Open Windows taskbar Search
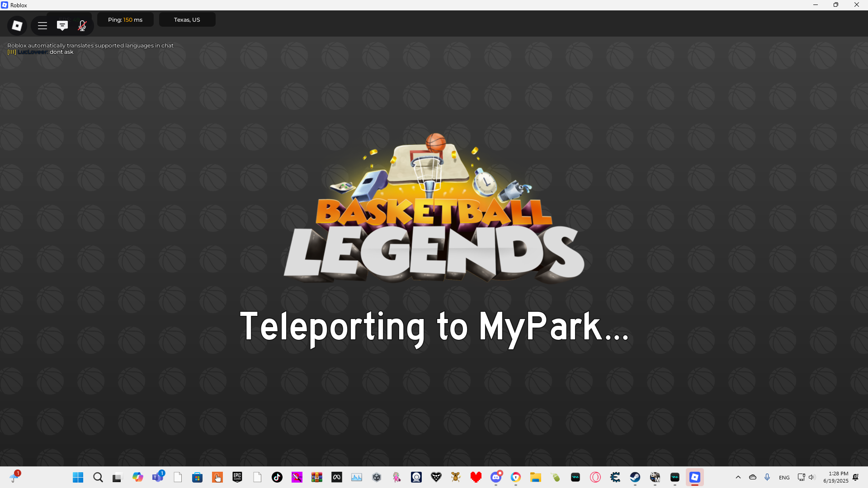 [x=98, y=477]
